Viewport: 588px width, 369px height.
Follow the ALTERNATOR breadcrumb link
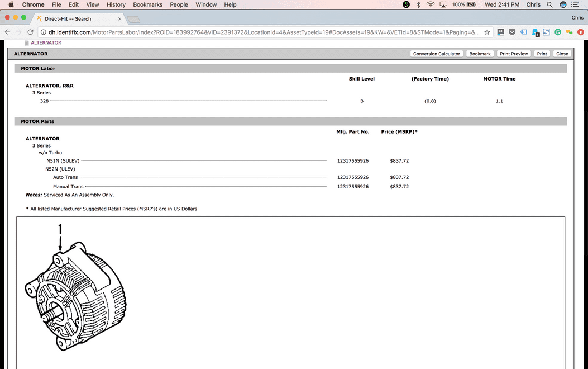point(46,42)
